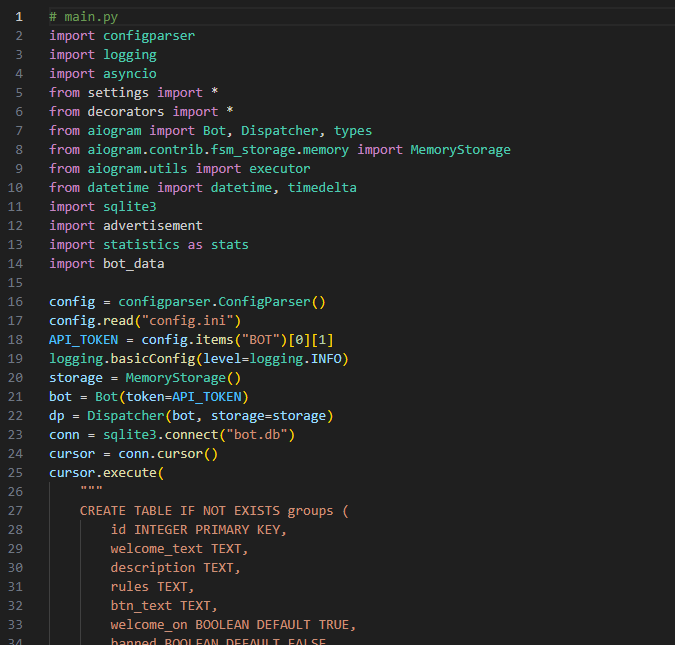Click 'advertisement' on line 12
The image size is (675, 645).
click(x=153, y=226)
